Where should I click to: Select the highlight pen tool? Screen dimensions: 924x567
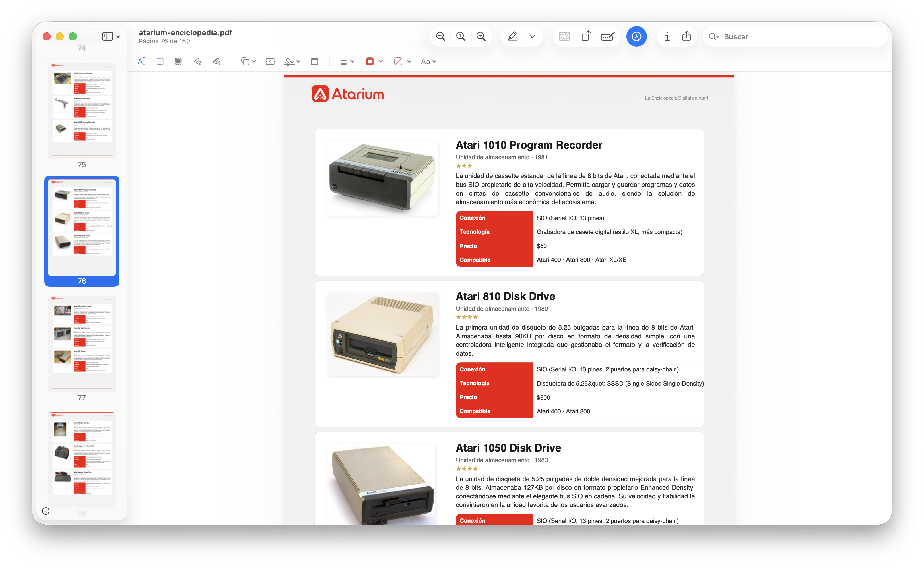(x=512, y=36)
